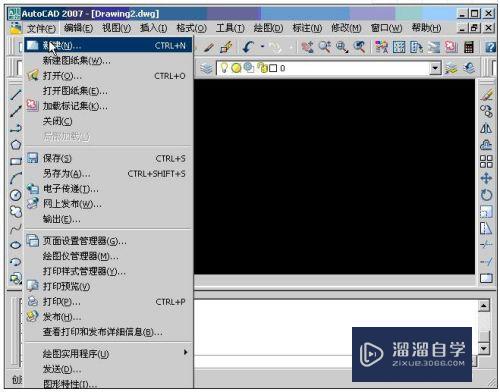Open the 视图(V) menu
Viewport: 500px width, 392px height.
[x=116, y=28]
